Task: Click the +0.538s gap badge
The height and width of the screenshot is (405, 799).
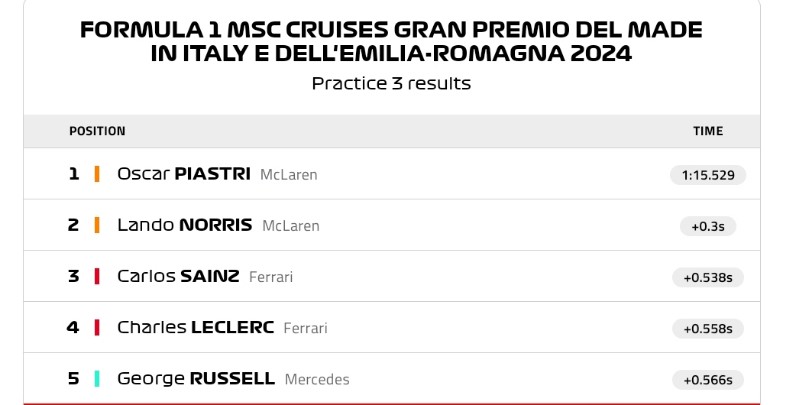Action: pyautogui.click(x=708, y=277)
